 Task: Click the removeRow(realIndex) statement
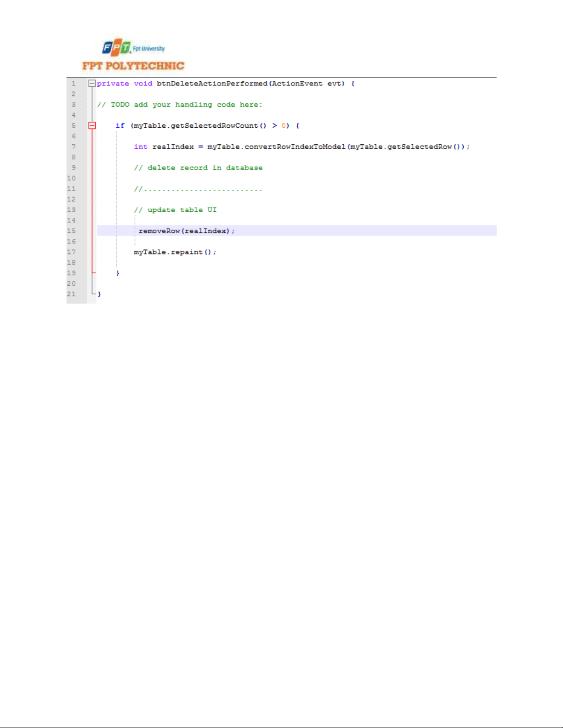point(187,231)
